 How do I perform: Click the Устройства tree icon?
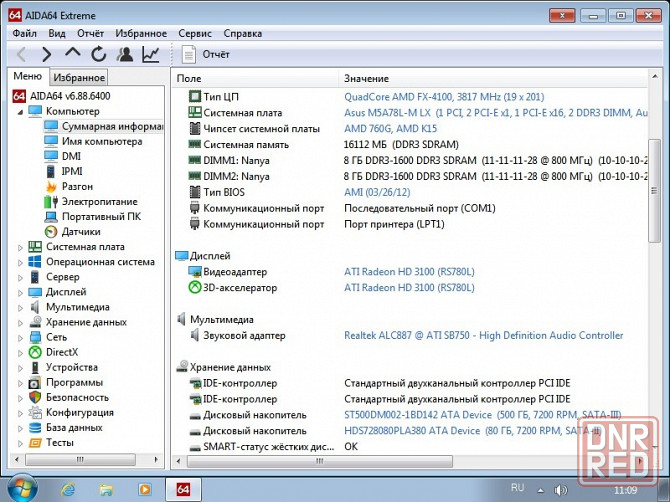[35, 367]
